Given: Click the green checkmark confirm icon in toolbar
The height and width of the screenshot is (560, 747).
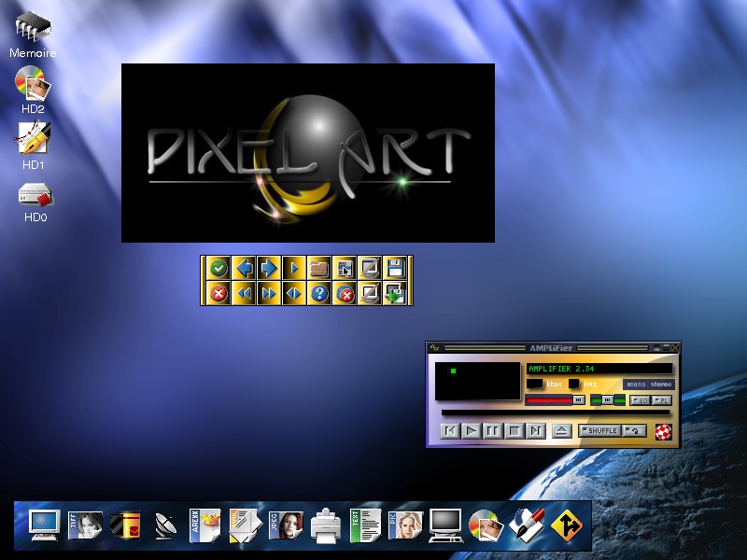Looking at the screenshot, I should [x=218, y=268].
